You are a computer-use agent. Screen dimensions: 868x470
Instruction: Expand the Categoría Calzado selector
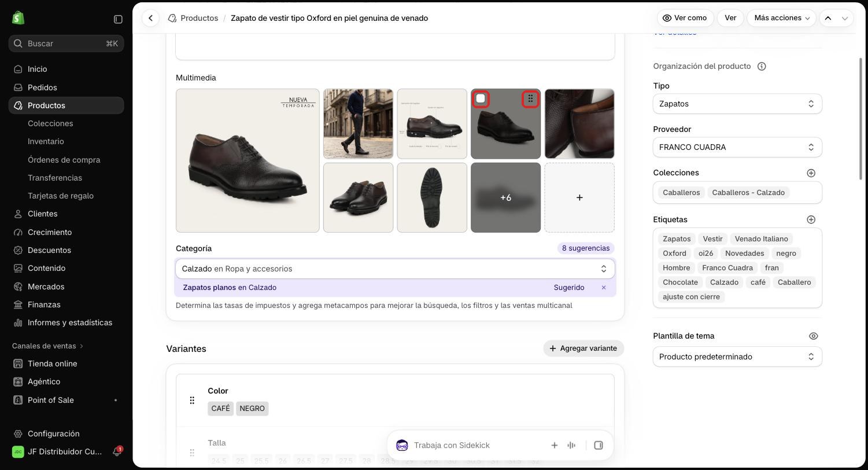coord(395,269)
